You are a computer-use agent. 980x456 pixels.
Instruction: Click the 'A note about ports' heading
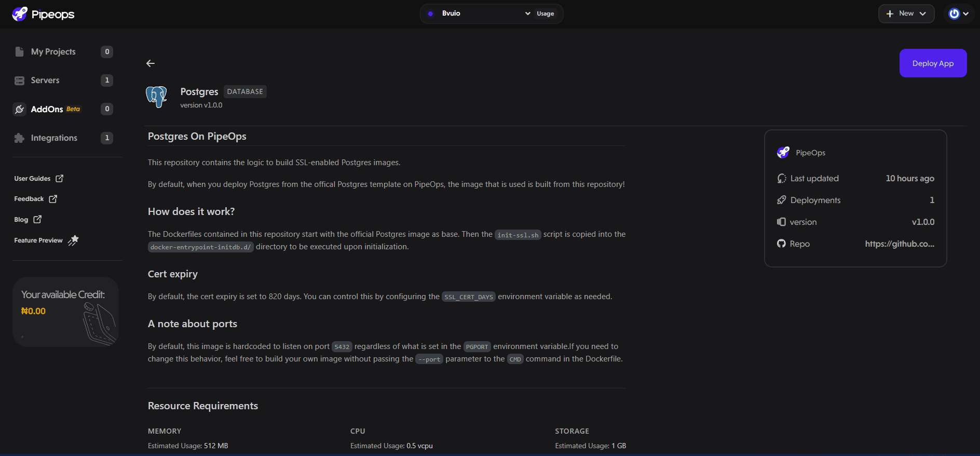[193, 324]
